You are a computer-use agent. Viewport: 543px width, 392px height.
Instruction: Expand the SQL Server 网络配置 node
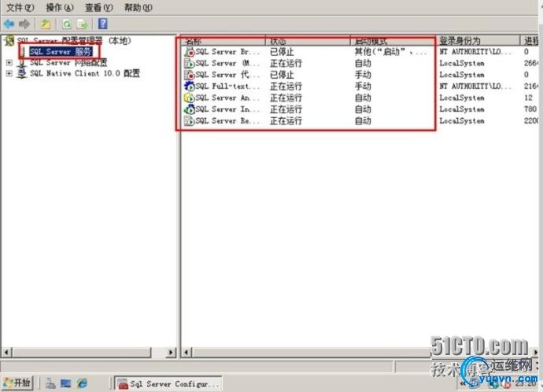pos(9,63)
